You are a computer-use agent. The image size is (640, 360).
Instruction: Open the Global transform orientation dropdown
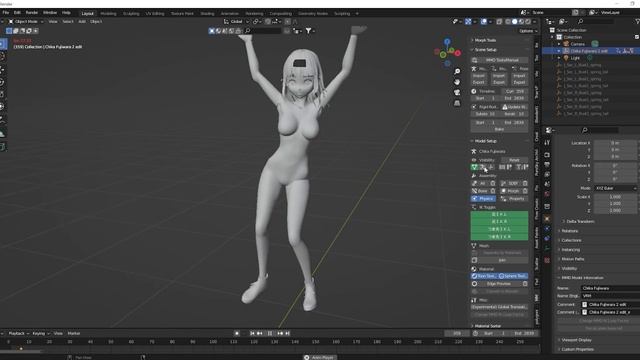coord(236,21)
